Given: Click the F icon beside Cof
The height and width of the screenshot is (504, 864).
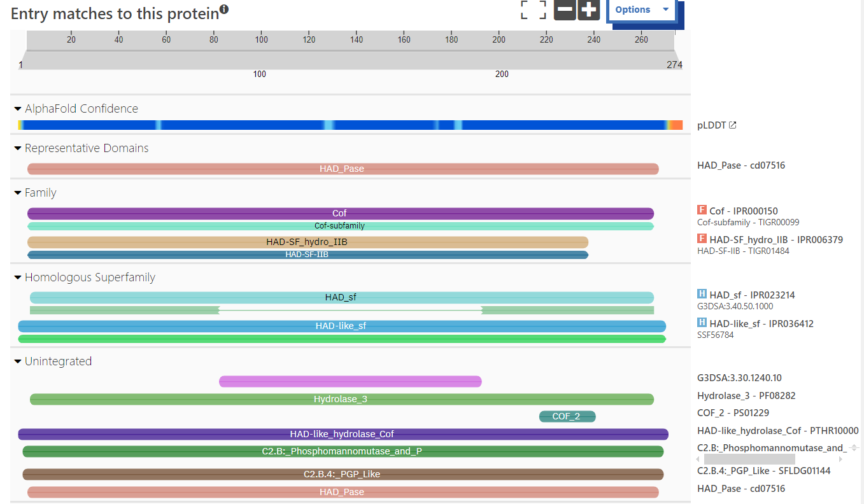Looking at the screenshot, I should [x=702, y=210].
